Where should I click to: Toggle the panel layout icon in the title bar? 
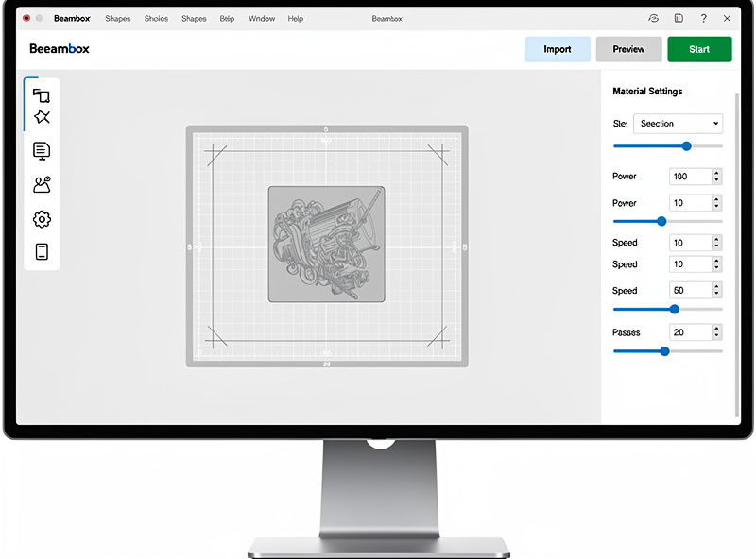[679, 18]
